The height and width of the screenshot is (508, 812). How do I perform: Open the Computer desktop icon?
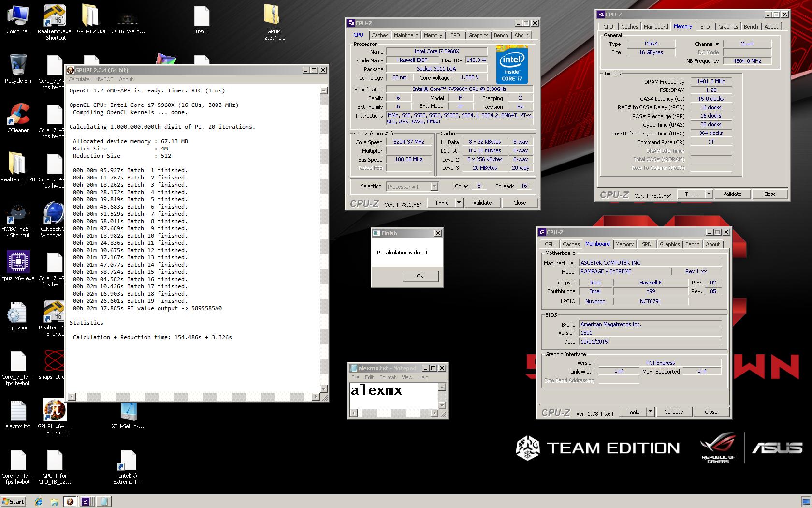(x=18, y=19)
